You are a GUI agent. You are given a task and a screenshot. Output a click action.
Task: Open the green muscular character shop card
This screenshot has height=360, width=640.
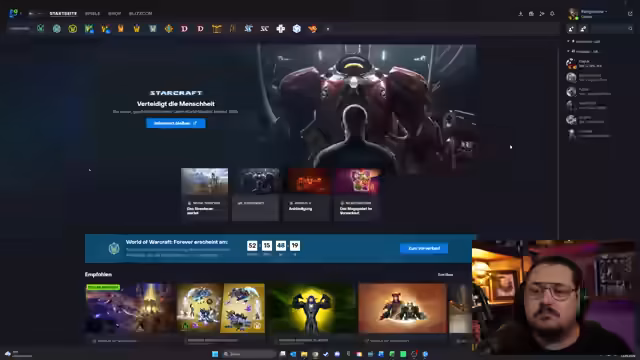pyautogui.click(x=311, y=313)
